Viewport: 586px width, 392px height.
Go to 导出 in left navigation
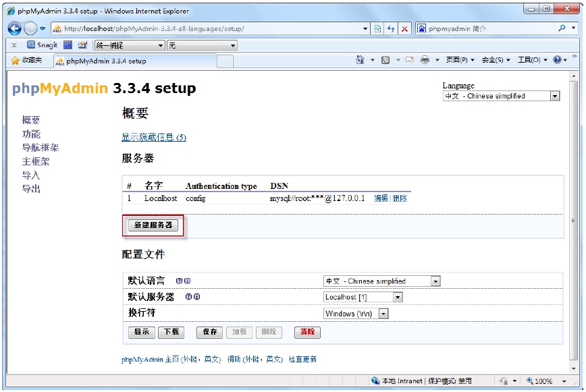pos(31,189)
